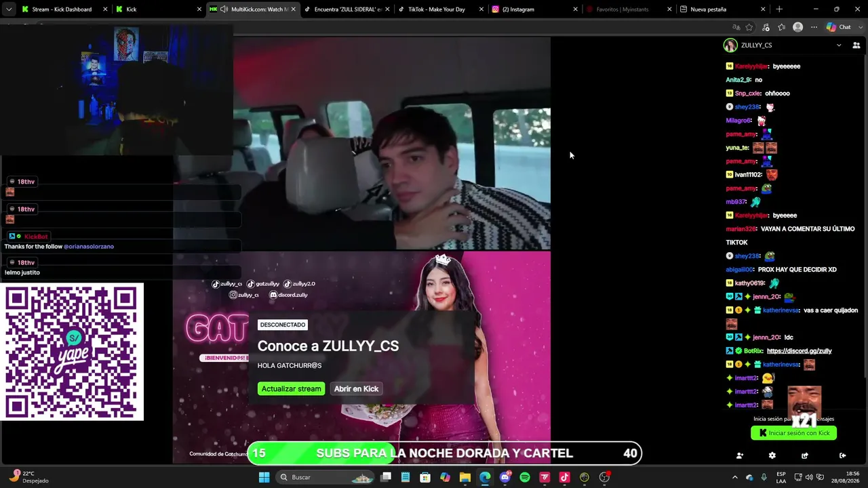Click Iniciar sesión con Kick button
Viewport: 868px width, 488px height.
793,433
